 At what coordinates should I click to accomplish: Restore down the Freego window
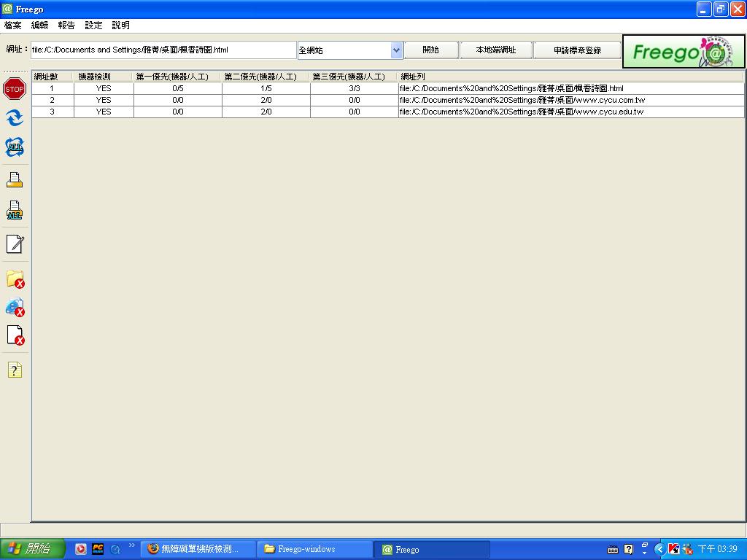(x=721, y=9)
